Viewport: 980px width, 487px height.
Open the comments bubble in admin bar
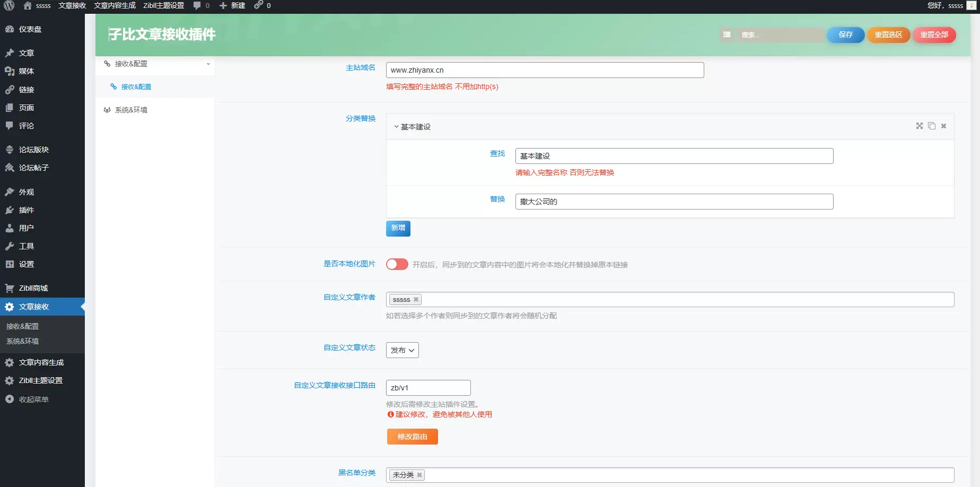(x=202, y=6)
